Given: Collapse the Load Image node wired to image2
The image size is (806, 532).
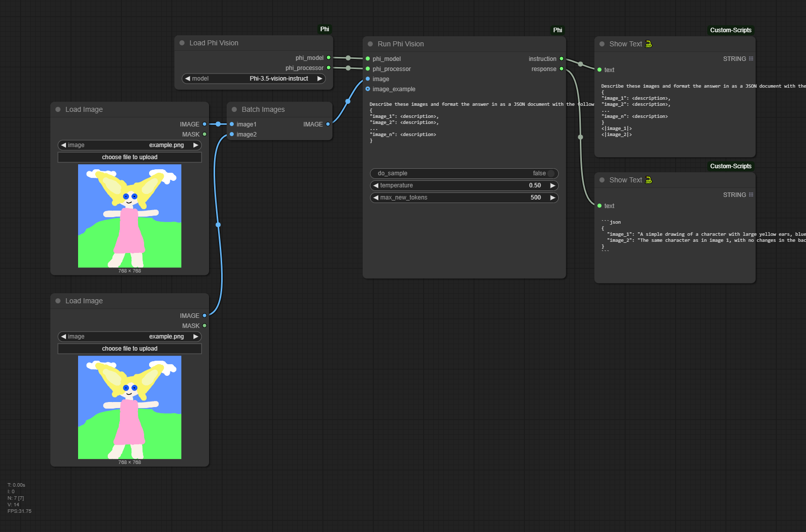Looking at the screenshot, I should 58,301.
